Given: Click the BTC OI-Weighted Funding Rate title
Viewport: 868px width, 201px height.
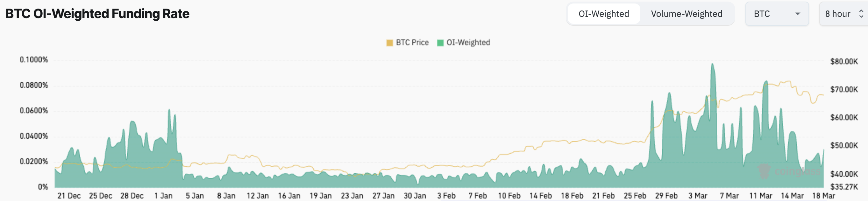Looking at the screenshot, I should [97, 14].
